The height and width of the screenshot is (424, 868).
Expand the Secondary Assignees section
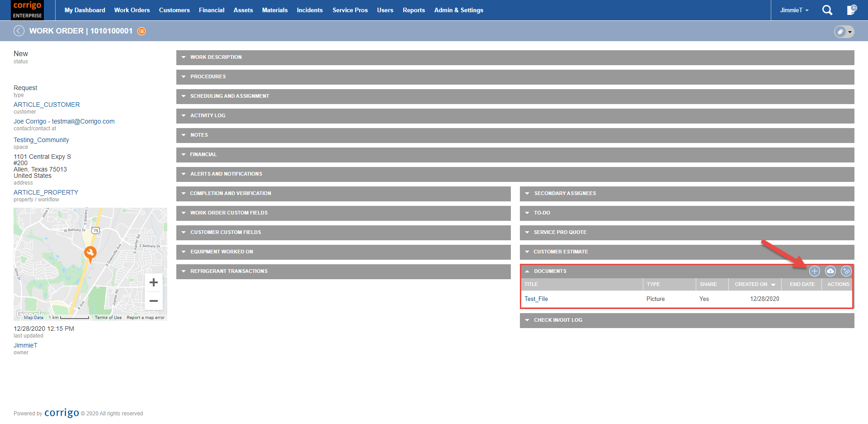pos(687,194)
